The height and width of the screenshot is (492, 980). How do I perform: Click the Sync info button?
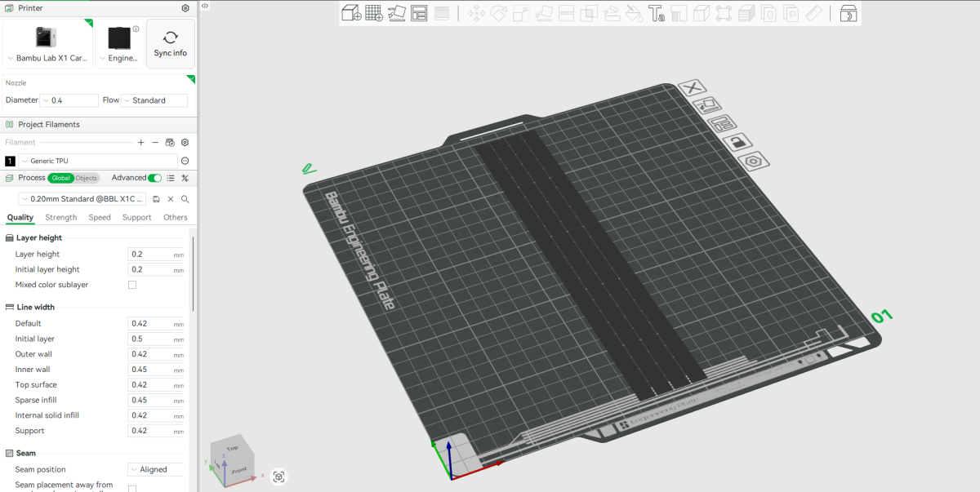[170, 44]
